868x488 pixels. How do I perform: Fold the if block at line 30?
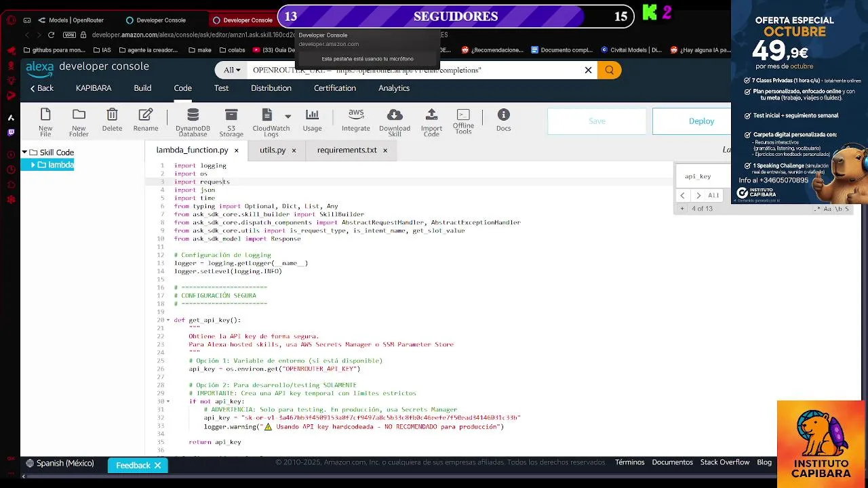pyautogui.click(x=169, y=401)
